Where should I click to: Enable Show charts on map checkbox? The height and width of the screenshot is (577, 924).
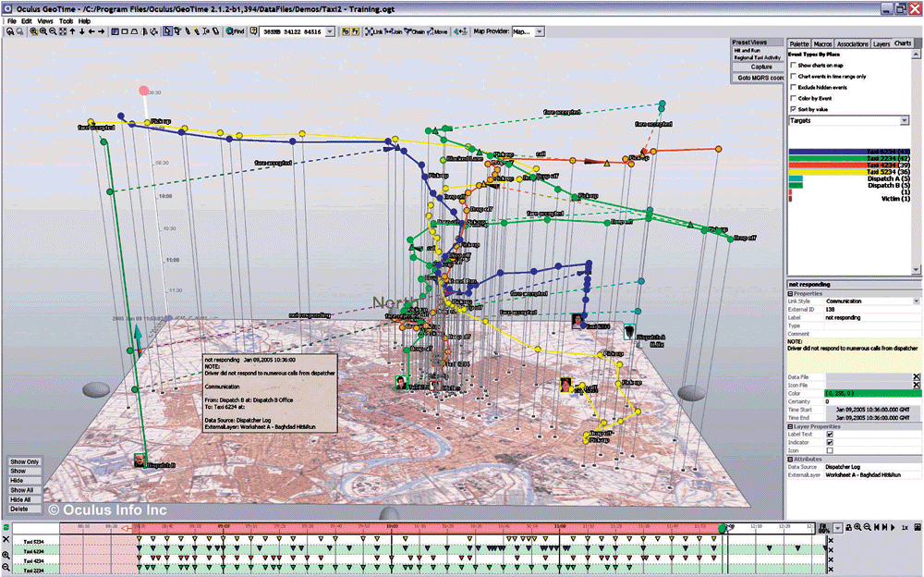pyautogui.click(x=793, y=66)
